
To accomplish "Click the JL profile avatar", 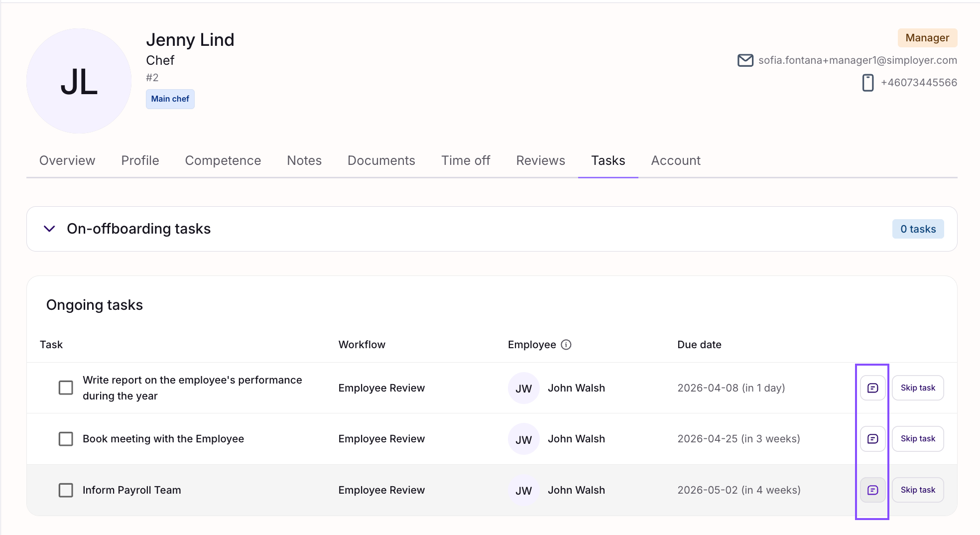I will (79, 81).
